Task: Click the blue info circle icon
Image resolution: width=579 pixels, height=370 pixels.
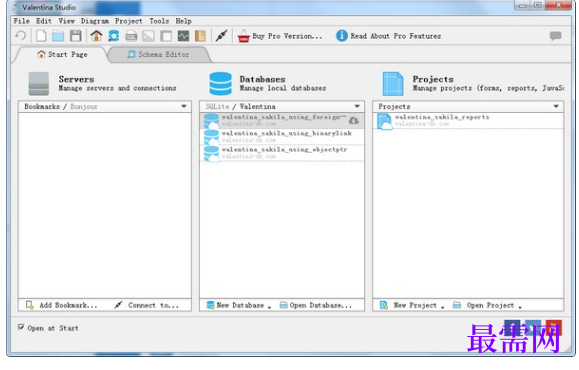Action: coord(342,35)
